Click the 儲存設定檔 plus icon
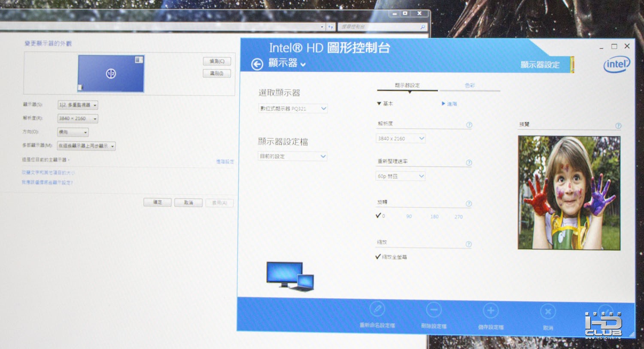644x349 pixels. [491, 311]
